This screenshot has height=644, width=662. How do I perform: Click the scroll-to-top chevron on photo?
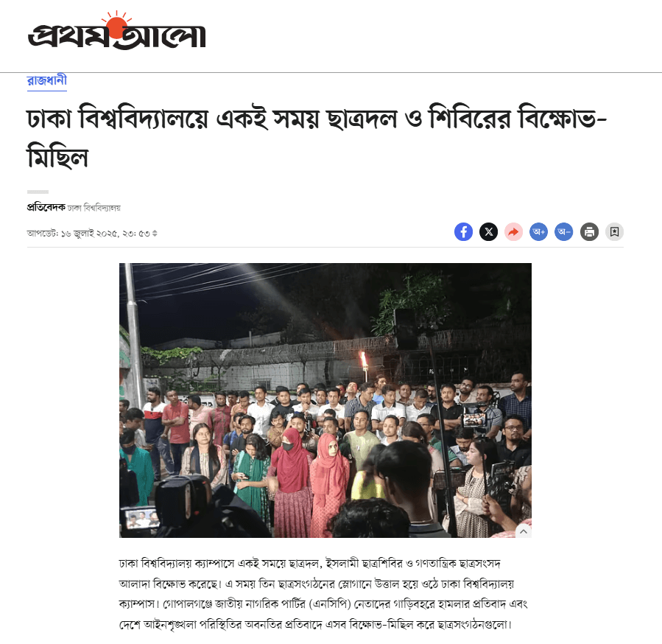click(x=524, y=531)
